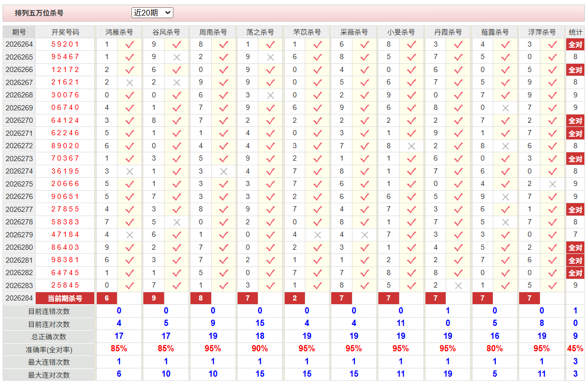
Task: Click the X mark for 丹霞杀号 in row 2026283
Action: click(x=458, y=286)
